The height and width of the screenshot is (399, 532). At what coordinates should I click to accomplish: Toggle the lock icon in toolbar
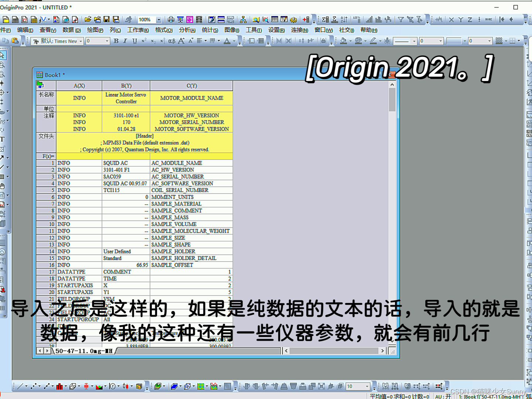point(323,41)
